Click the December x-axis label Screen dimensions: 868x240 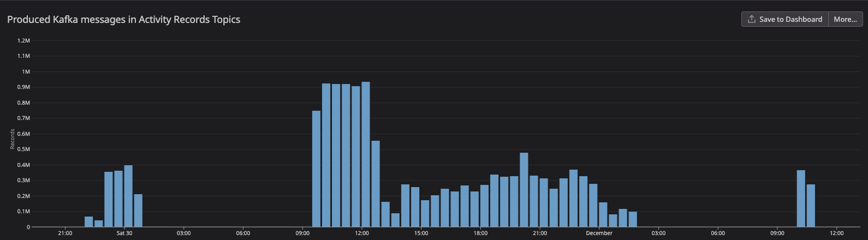[x=599, y=233]
